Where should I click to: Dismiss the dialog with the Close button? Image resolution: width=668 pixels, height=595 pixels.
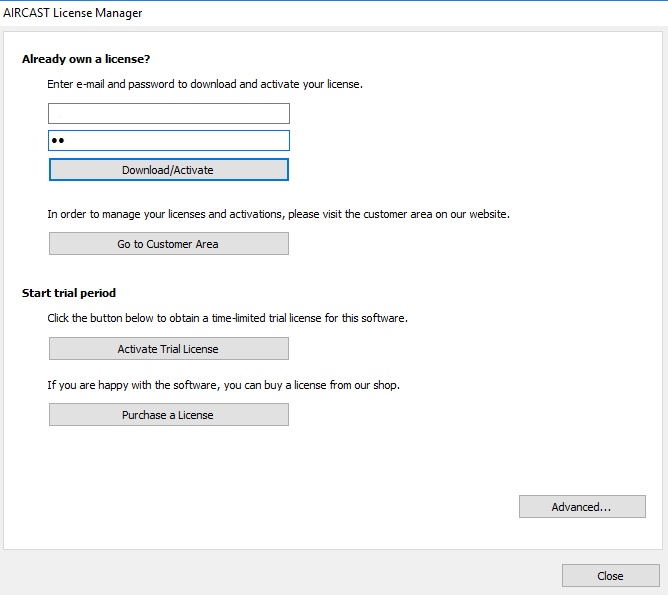coord(610,576)
